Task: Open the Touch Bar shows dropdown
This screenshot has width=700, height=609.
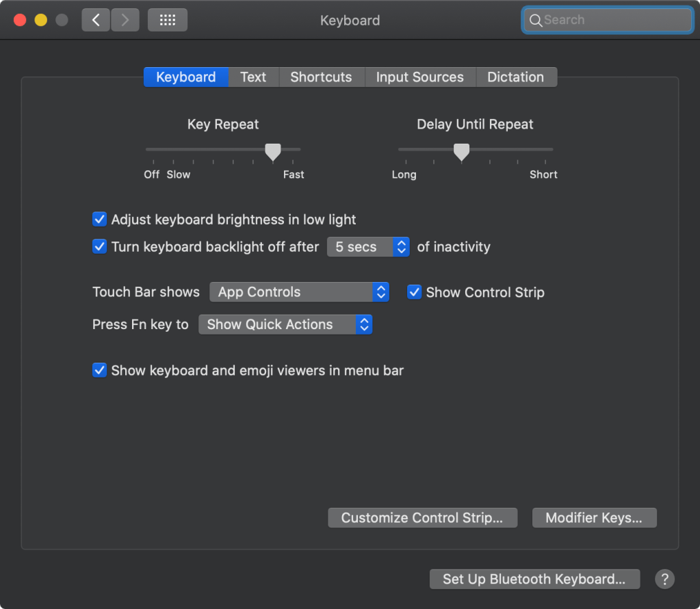Action: click(299, 291)
